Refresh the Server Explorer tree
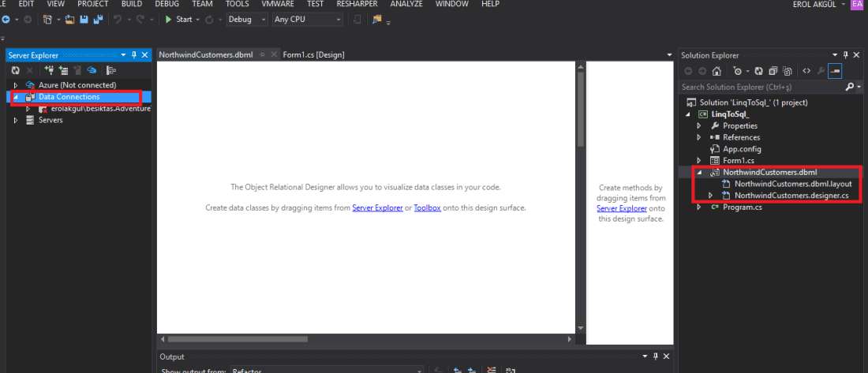The image size is (868, 373). tap(15, 70)
